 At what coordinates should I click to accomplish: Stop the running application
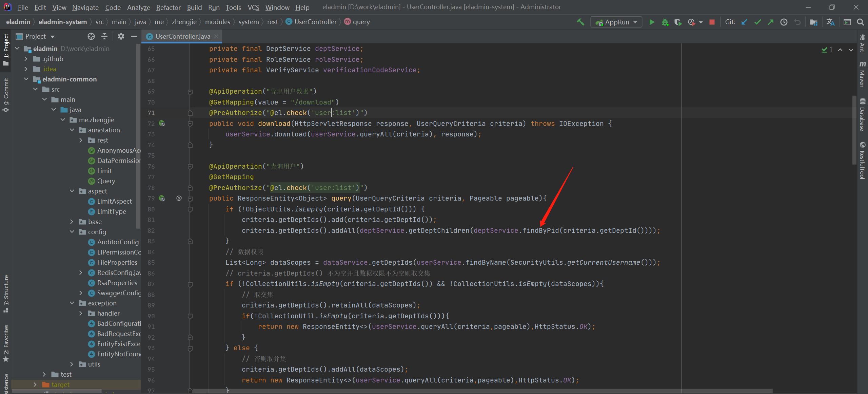[x=711, y=22]
